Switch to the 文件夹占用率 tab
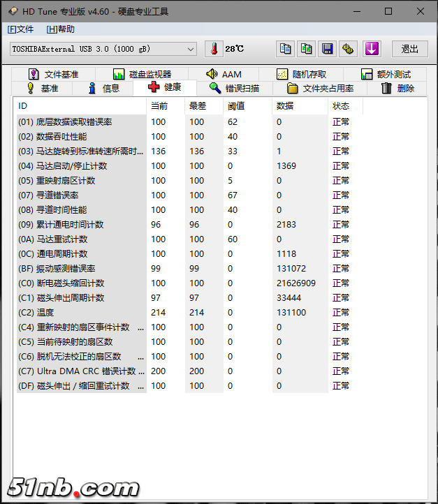The height and width of the screenshot is (504, 438). 320,88
